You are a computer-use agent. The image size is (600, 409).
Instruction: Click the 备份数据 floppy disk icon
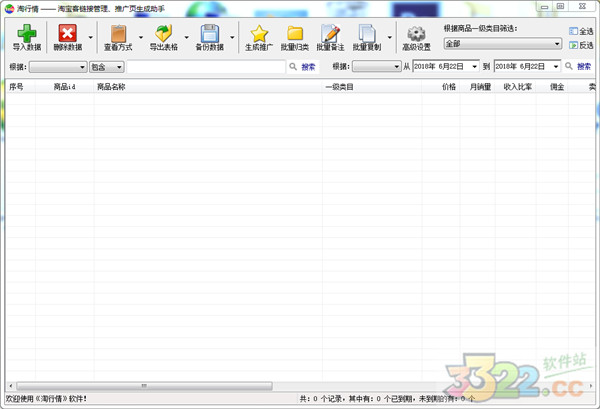tap(210, 33)
